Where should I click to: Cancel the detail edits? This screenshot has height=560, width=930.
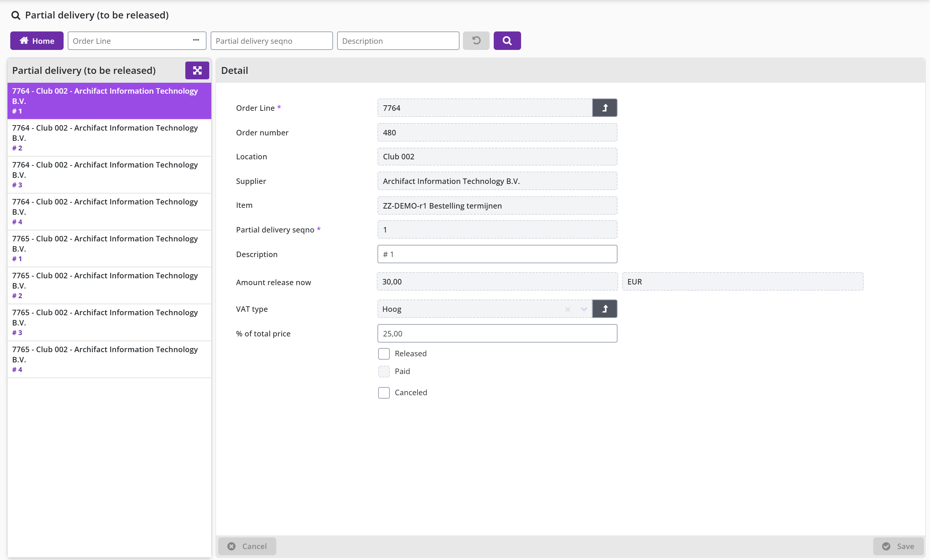[x=247, y=546]
